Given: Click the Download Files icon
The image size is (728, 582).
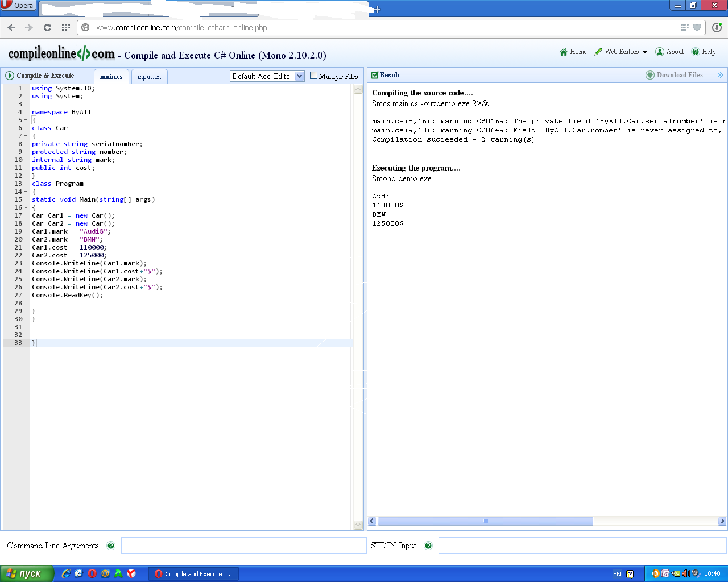Looking at the screenshot, I should (x=650, y=75).
